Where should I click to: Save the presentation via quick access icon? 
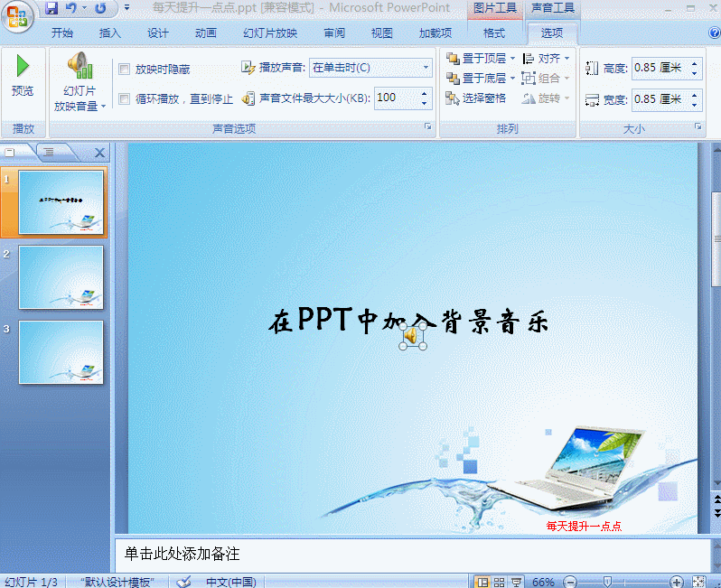tap(51, 8)
